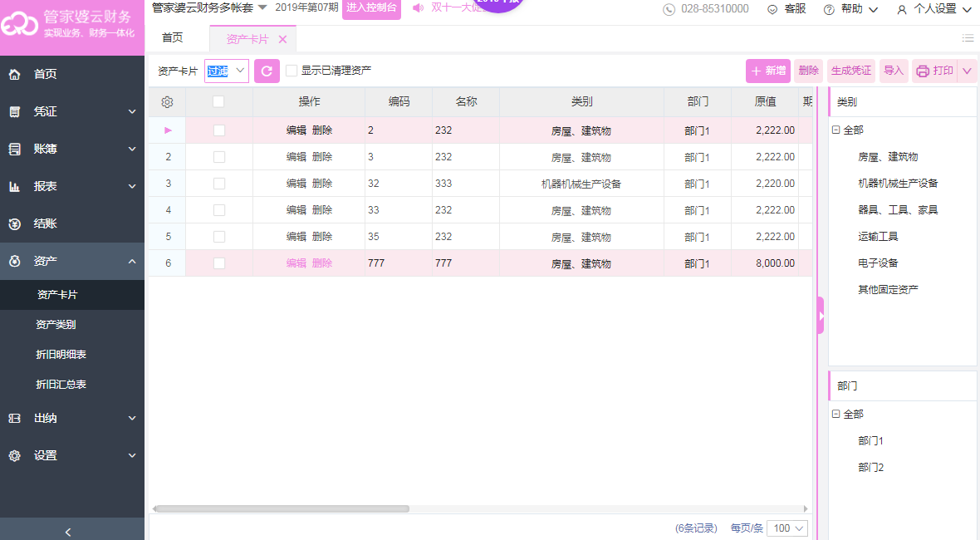Click the 原值 column header
The width and height of the screenshot is (980, 540).
765,102
